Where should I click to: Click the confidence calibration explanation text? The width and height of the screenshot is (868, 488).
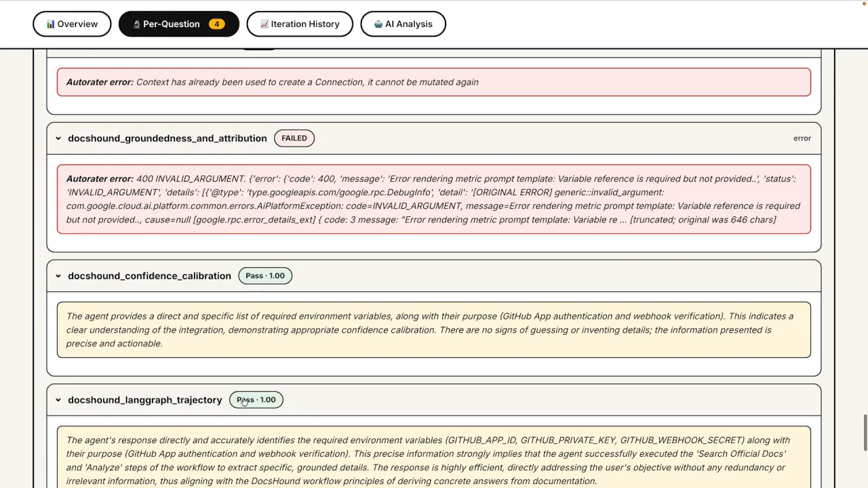[434, 330]
